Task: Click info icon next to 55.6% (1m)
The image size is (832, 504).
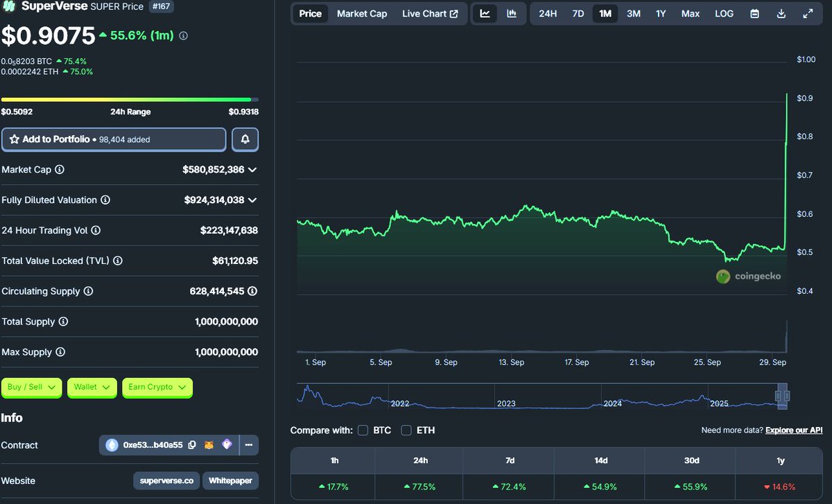Action: point(183,35)
